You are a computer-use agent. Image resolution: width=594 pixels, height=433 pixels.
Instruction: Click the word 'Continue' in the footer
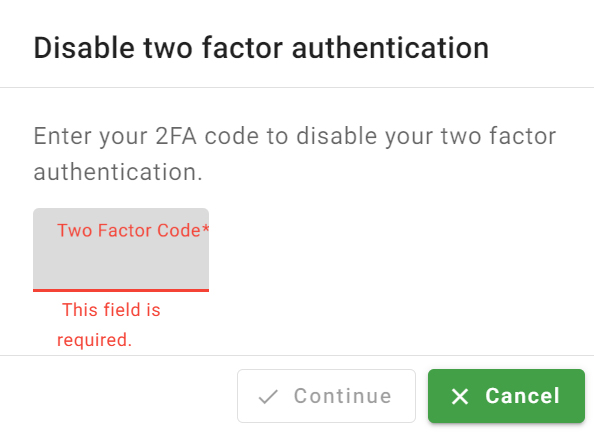[342, 396]
